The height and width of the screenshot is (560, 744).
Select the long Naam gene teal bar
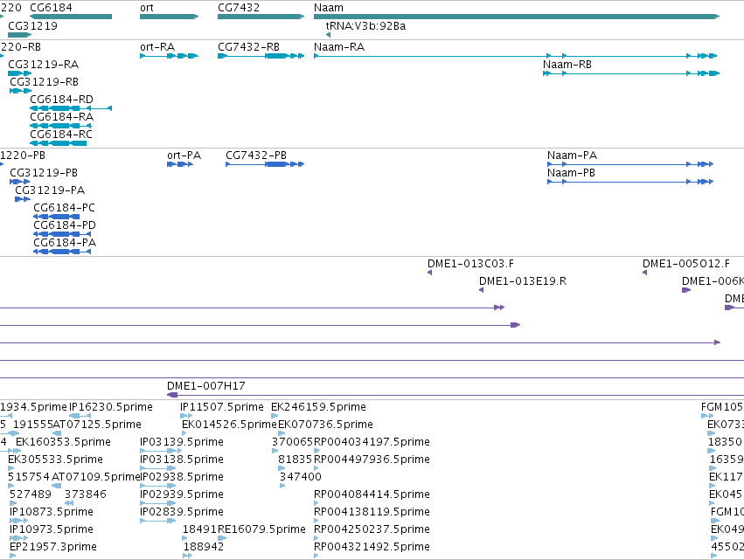point(517,17)
